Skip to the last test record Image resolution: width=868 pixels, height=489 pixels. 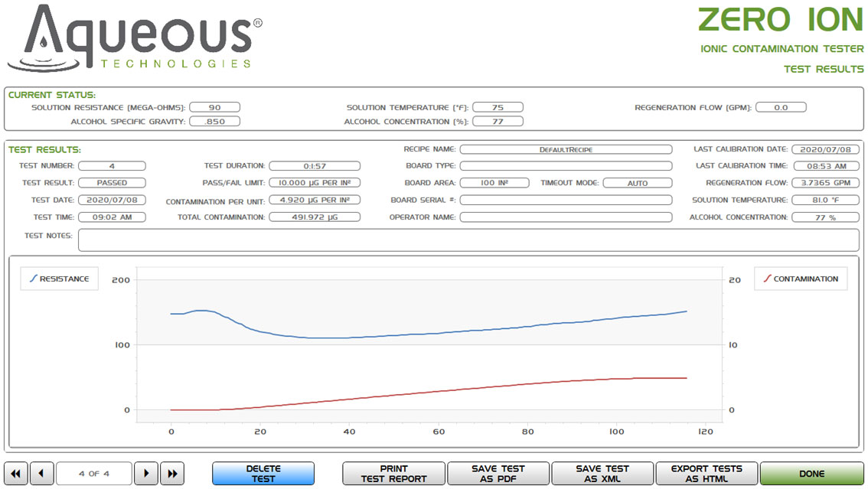click(172, 474)
